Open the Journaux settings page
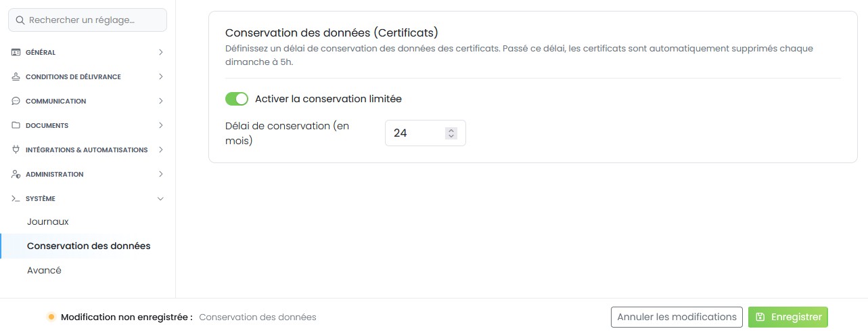Image resolution: width=868 pixels, height=331 pixels. click(48, 221)
